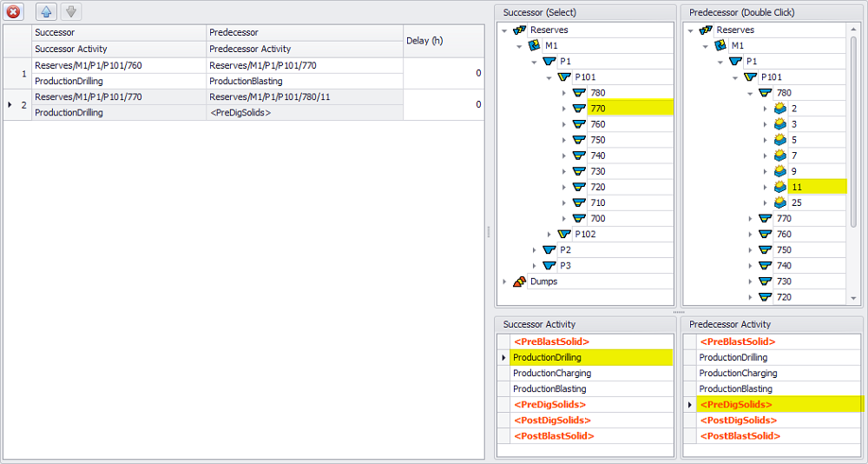Collapse the 780 bench in Predecessor tree
The width and height of the screenshot is (868, 464).
(x=750, y=93)
